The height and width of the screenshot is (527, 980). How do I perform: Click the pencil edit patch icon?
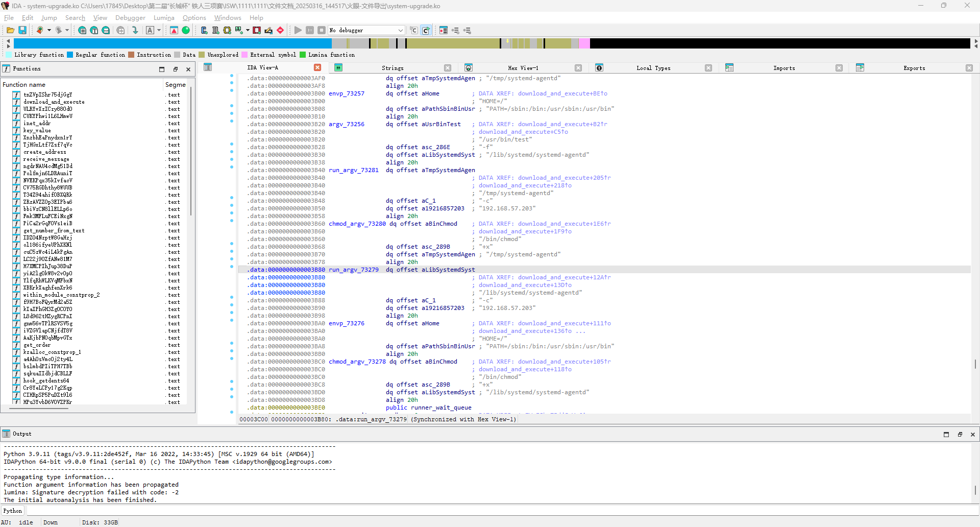(268, 30)
